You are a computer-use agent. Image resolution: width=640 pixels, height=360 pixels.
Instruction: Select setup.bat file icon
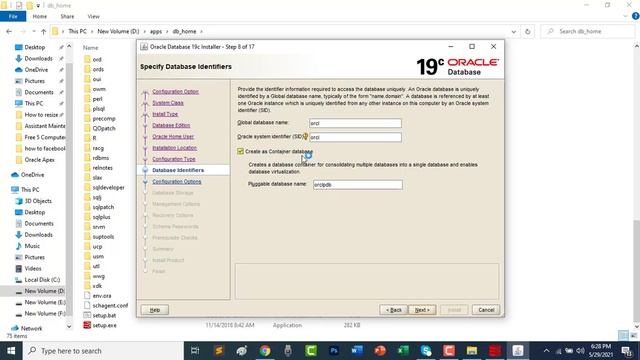click(87, 316)
